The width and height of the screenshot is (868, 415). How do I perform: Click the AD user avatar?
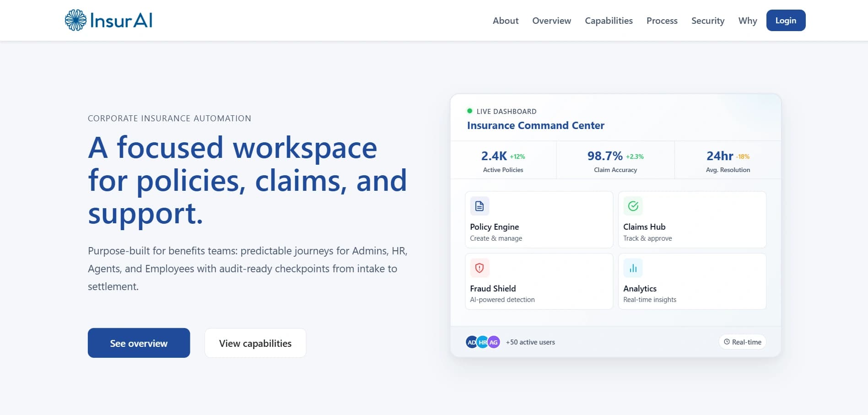click(471, 342)
